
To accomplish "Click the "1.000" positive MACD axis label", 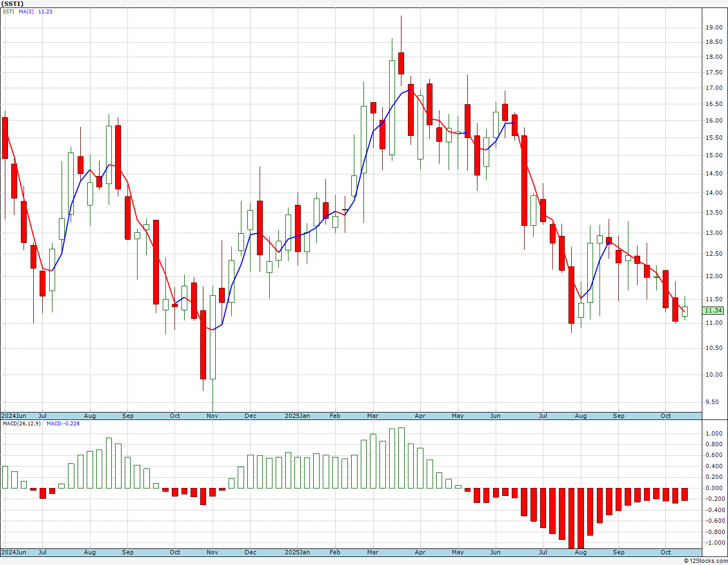I will coord(715,433).
